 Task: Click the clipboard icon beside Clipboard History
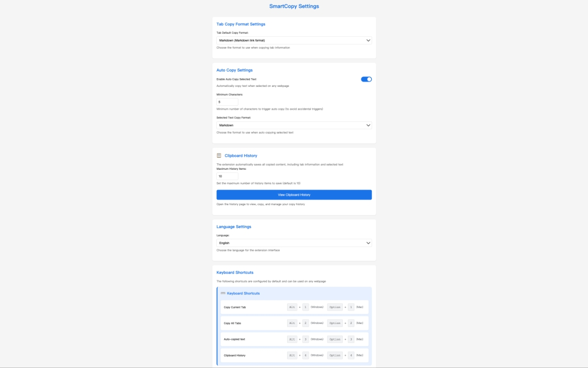point(219,155)
